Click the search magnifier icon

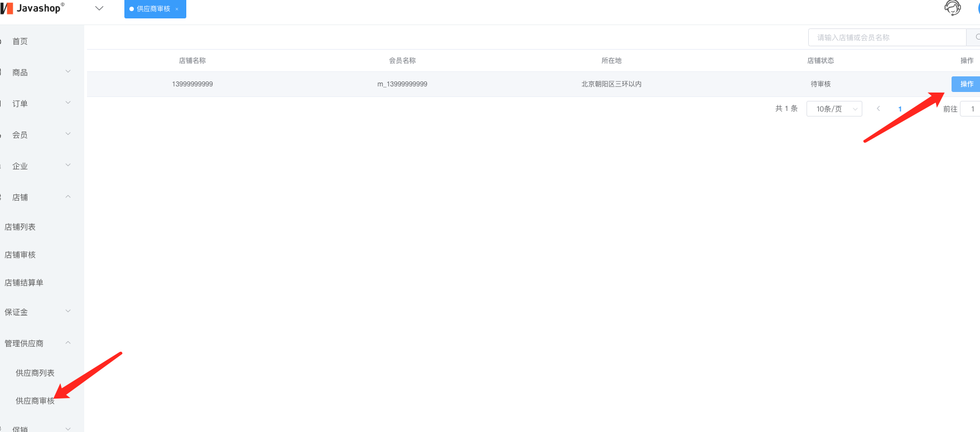coord(977,37)
